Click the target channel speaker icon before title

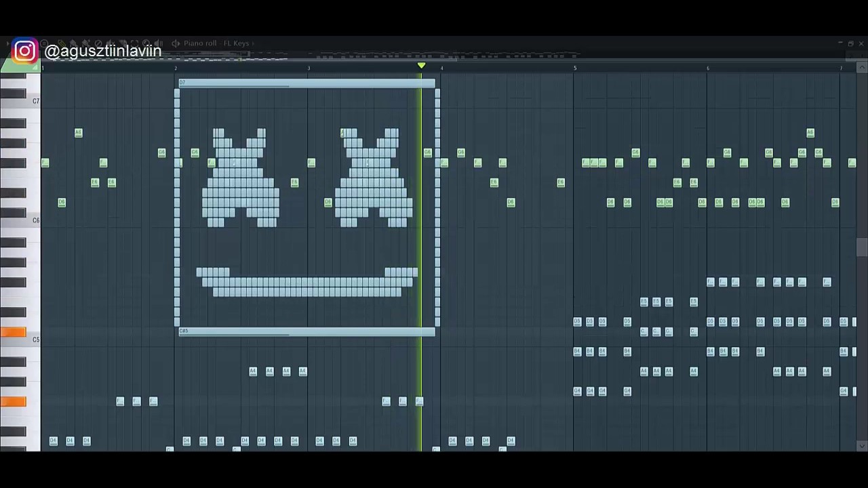176,43
